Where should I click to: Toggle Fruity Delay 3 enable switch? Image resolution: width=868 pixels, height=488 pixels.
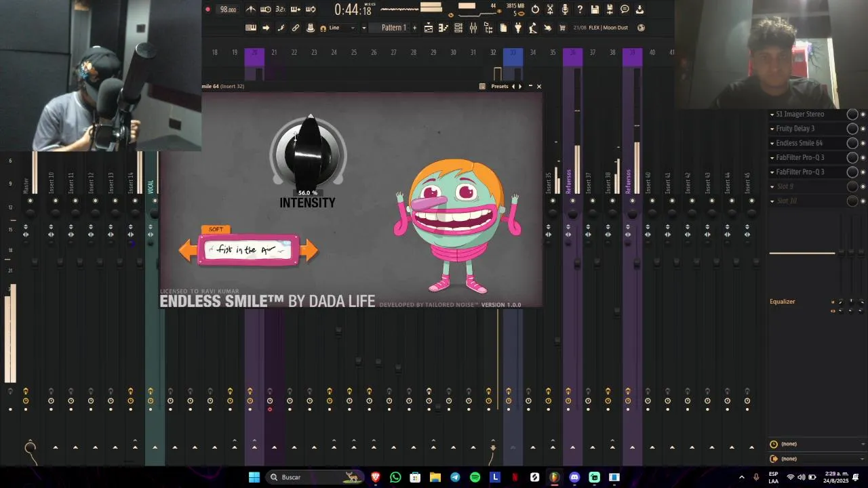coord(863,129)
